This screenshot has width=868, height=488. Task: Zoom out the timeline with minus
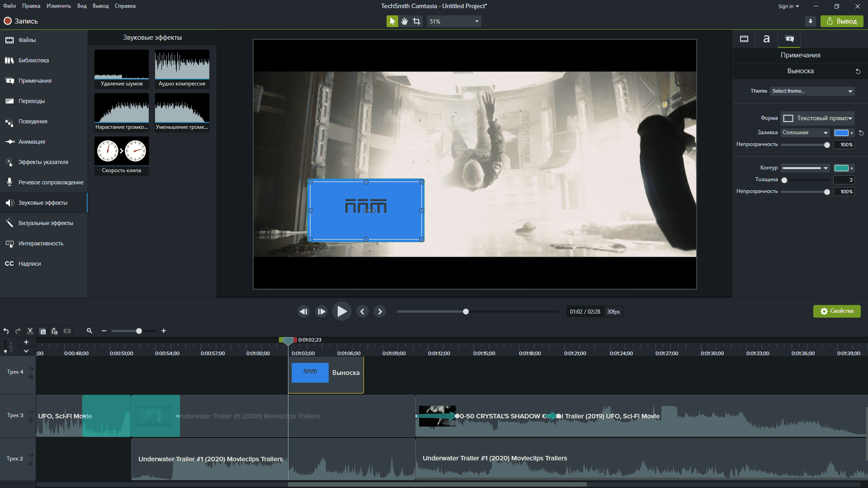(x=104, y=331)
